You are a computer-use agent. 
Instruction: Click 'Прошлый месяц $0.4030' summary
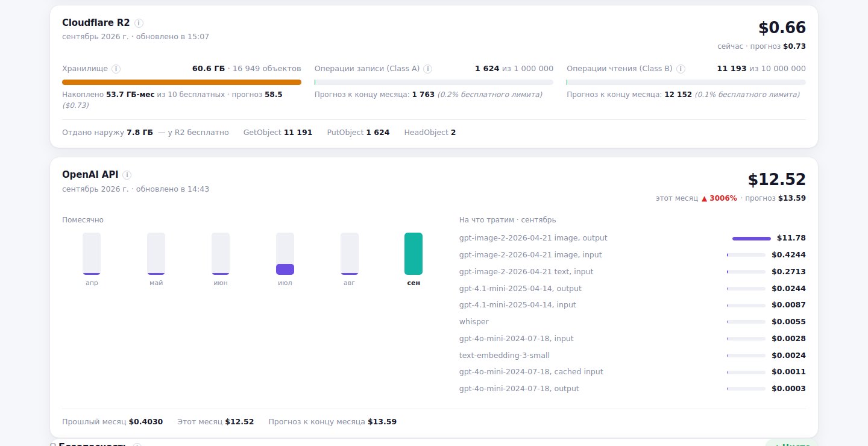pyautogui.click(x=113, y=422)
